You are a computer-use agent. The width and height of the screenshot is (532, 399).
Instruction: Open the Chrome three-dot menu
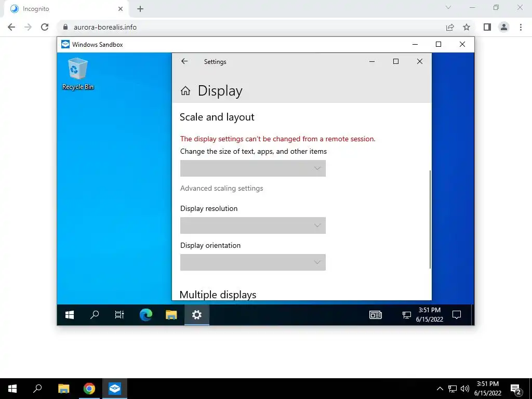(521, 27)
